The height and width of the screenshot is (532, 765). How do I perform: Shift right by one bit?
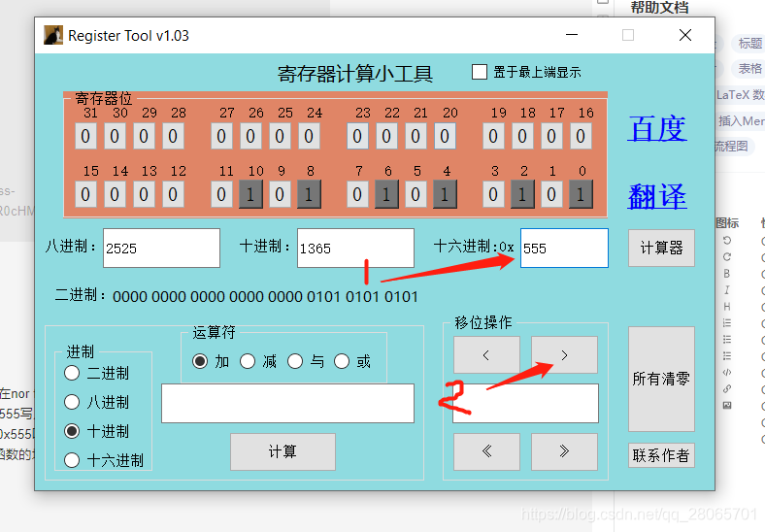click(564, 355)
